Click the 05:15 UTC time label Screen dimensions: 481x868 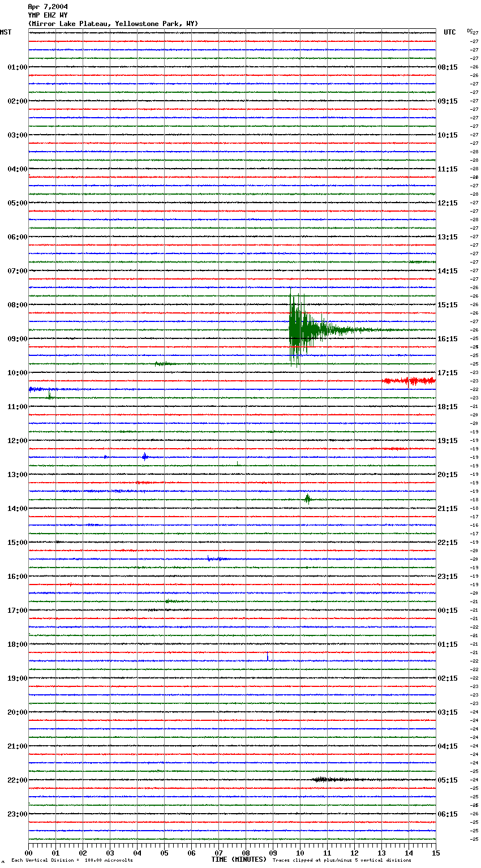(448, 780)
